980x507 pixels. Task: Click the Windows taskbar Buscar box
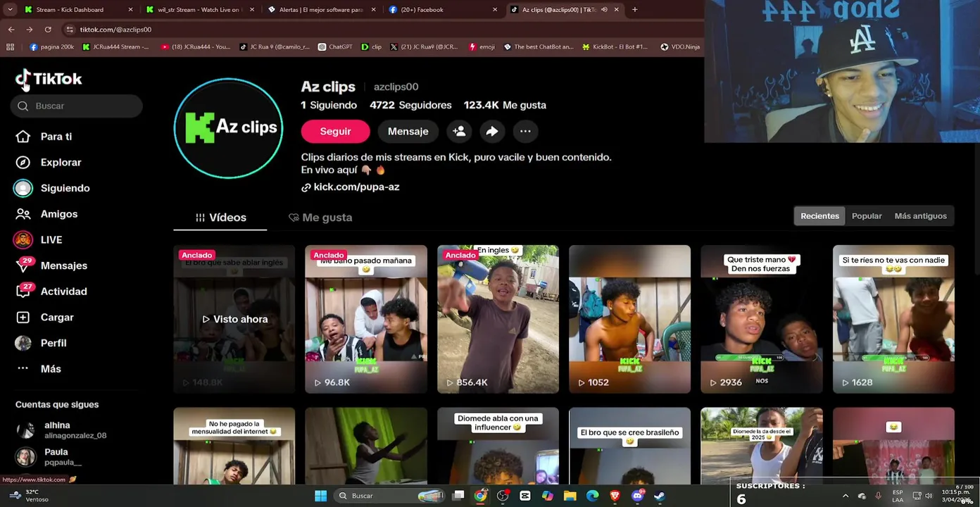pyautogui.click(x=390, y=496)
